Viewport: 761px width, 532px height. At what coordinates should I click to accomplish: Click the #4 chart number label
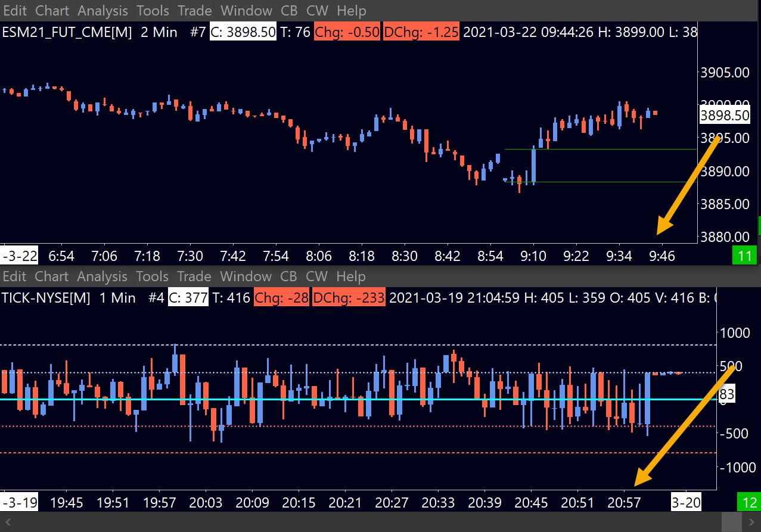pyautogui.click(x=156, y=298)
